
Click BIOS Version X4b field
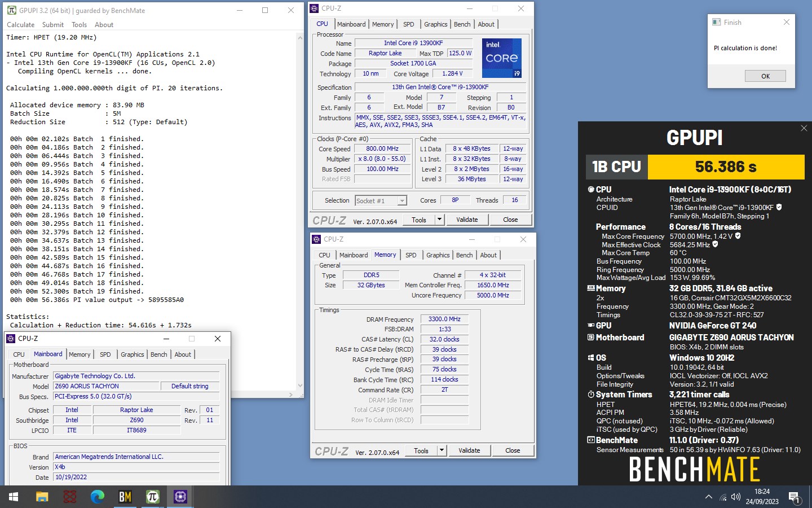pyautogui.click(x=136, y=467)
